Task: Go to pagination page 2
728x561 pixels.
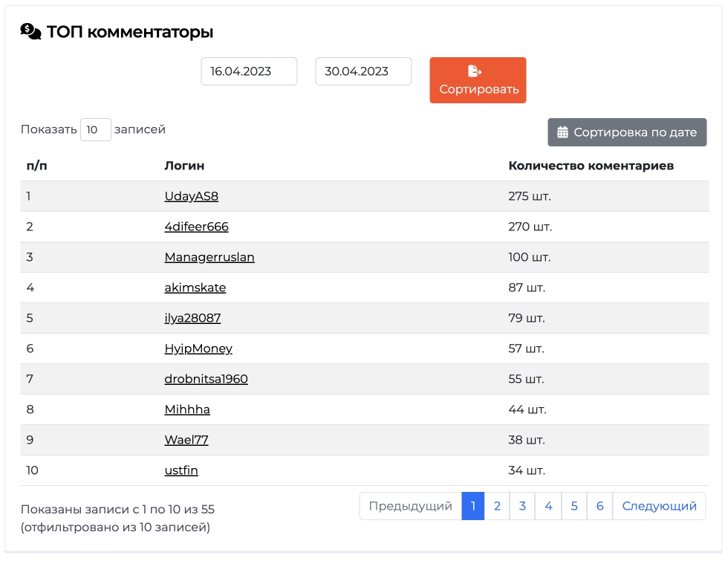Action: pos(497,506)
